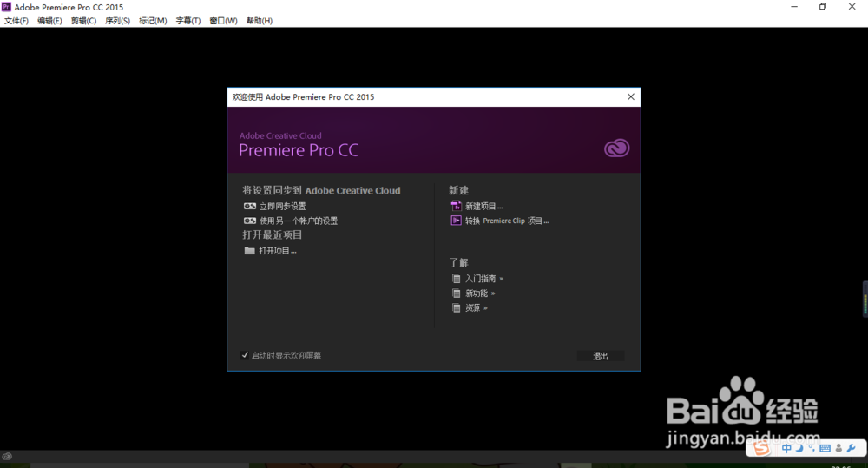Click the 退出 button
This screenshot has width=868, height=468.
pos(601,356)
